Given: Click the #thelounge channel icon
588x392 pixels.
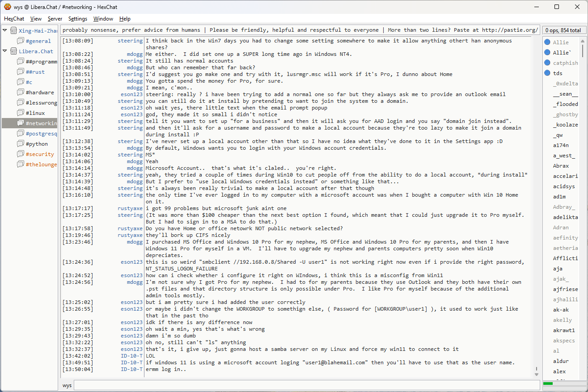Looking at the screenshot, I should click(x=21, y=164).
